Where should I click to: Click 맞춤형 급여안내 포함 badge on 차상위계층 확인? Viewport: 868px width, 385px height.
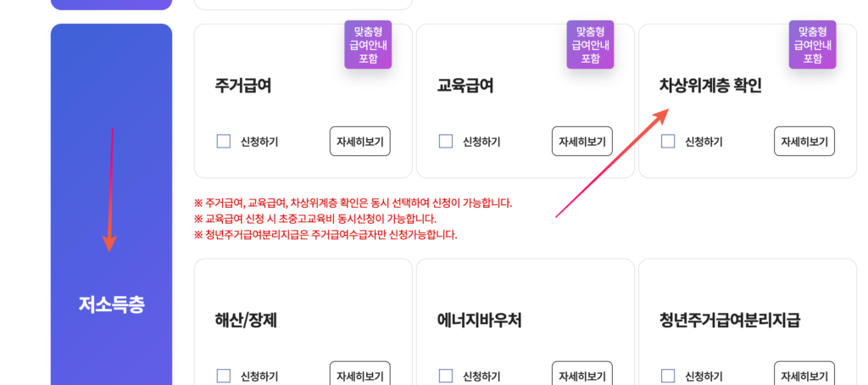coord(812,45)
